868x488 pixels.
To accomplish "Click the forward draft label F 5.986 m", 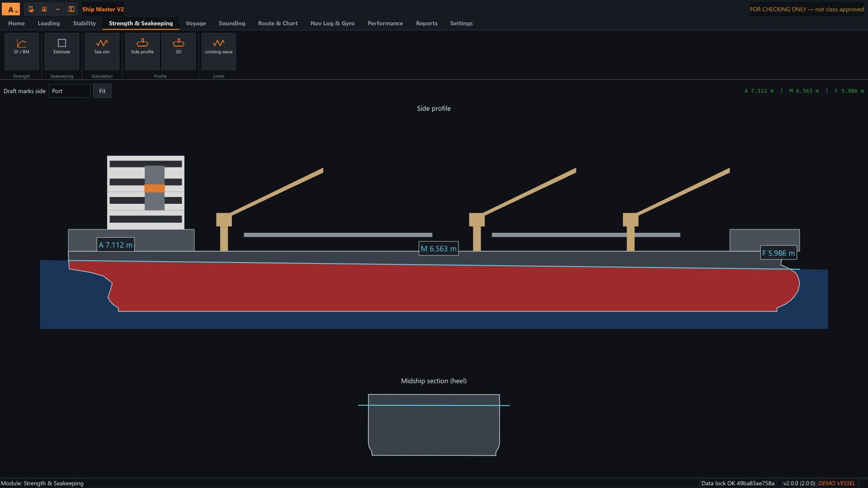I will [778, 253].
